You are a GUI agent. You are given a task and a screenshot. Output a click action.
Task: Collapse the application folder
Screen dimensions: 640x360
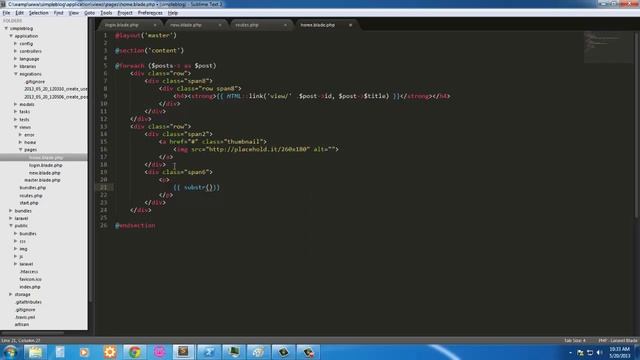click(11, 36)
